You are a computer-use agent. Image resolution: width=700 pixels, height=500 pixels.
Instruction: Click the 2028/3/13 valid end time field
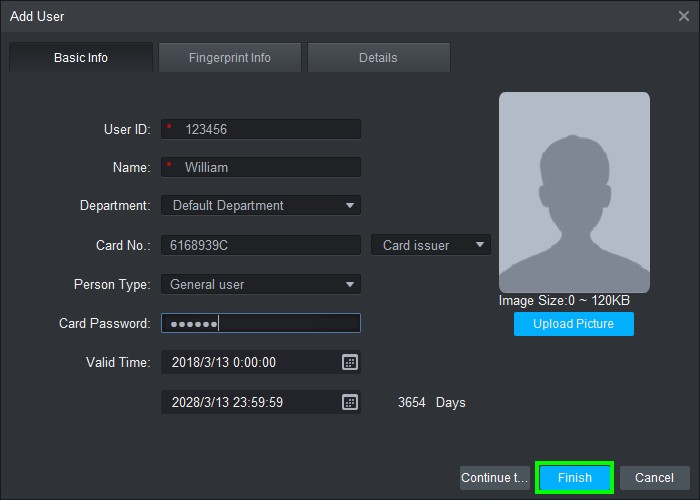coord(250,402)
